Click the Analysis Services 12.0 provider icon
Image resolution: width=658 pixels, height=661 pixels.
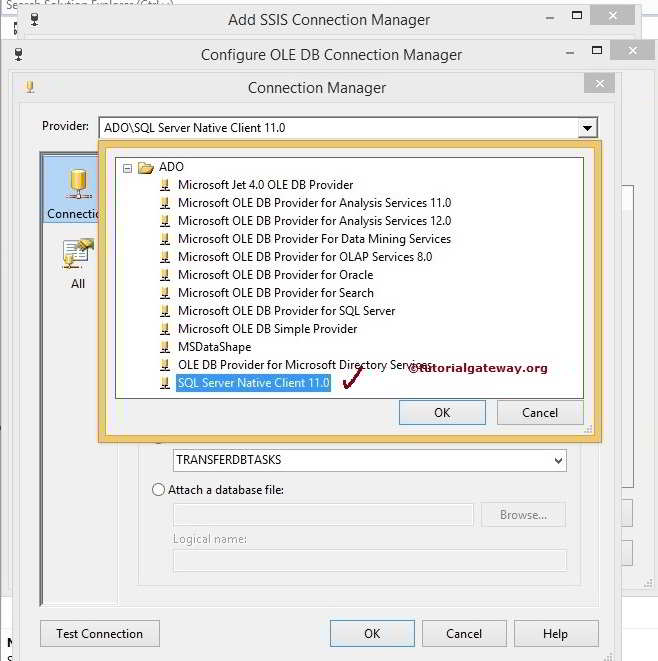point(165,221)
